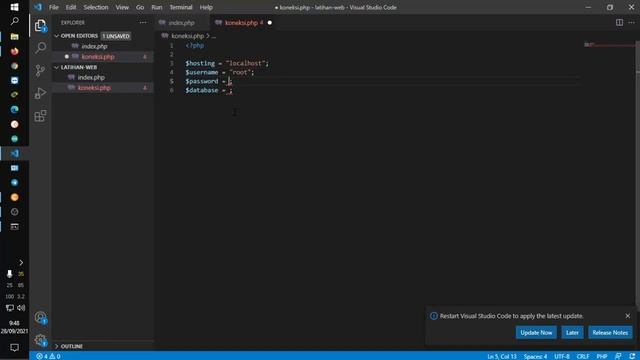Open notifications bell in status bar

(x=632, y=356)
